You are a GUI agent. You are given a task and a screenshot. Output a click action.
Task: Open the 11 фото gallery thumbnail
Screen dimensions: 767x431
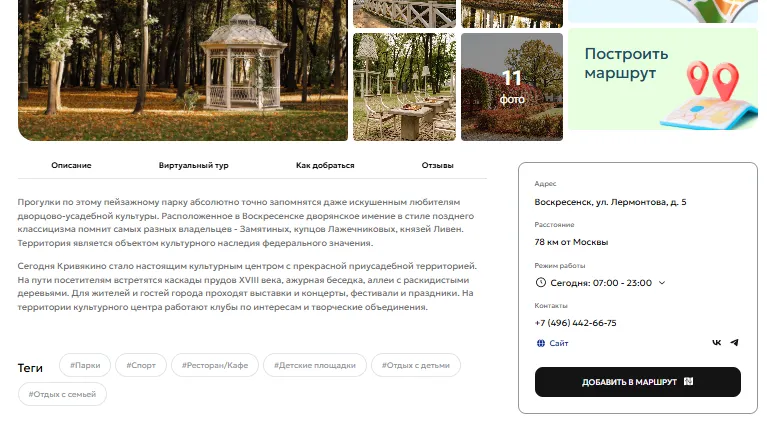(x=512, y=87)
